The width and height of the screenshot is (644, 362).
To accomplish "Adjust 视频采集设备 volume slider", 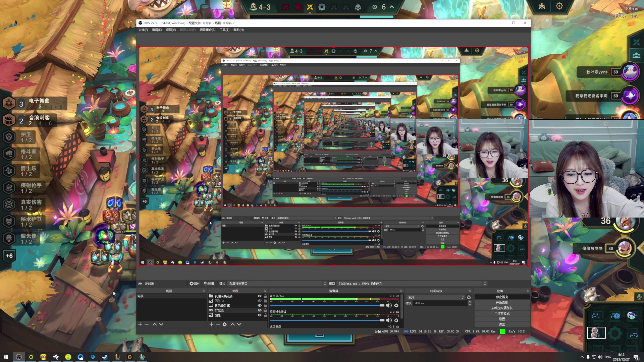I will [327, 320].
